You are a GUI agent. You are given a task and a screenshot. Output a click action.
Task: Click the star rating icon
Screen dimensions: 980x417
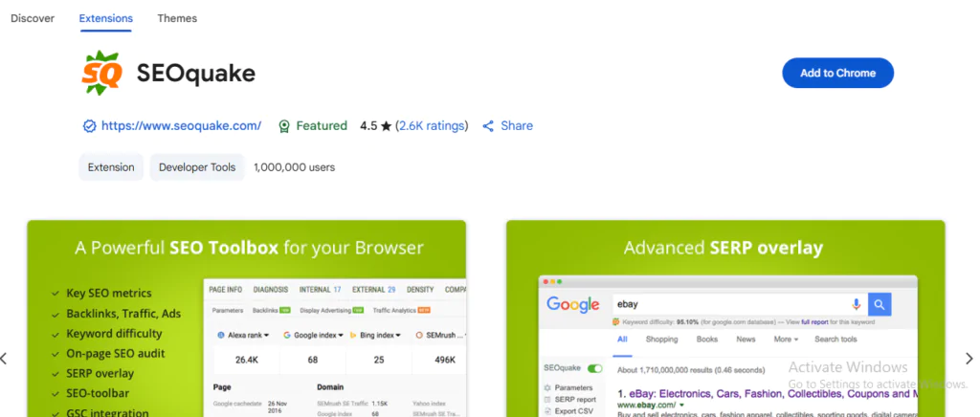click(387, 126)
